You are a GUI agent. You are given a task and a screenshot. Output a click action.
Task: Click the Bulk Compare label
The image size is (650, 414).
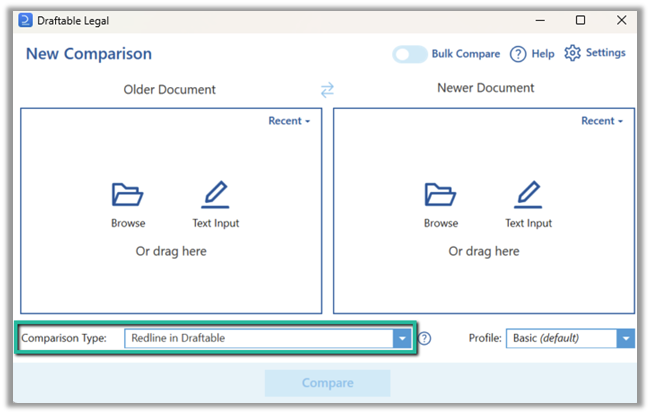pyautogui.click(x=466, y=54)
